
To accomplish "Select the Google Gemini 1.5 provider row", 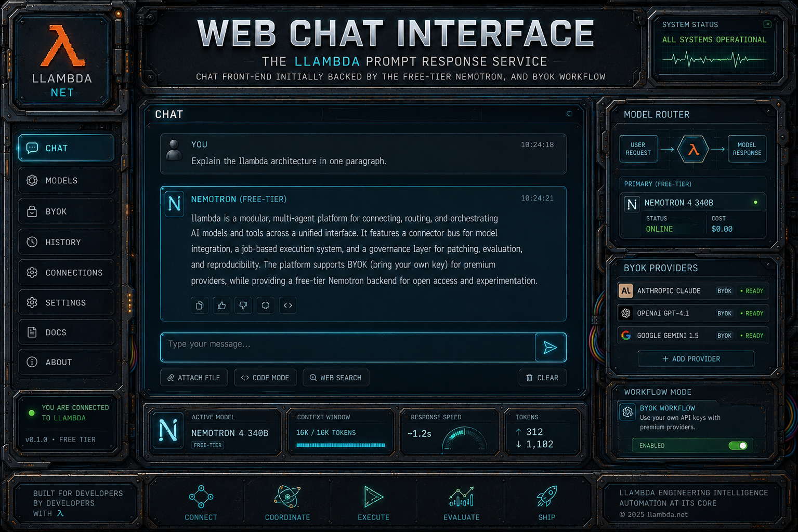I will (x=693, y=336).
